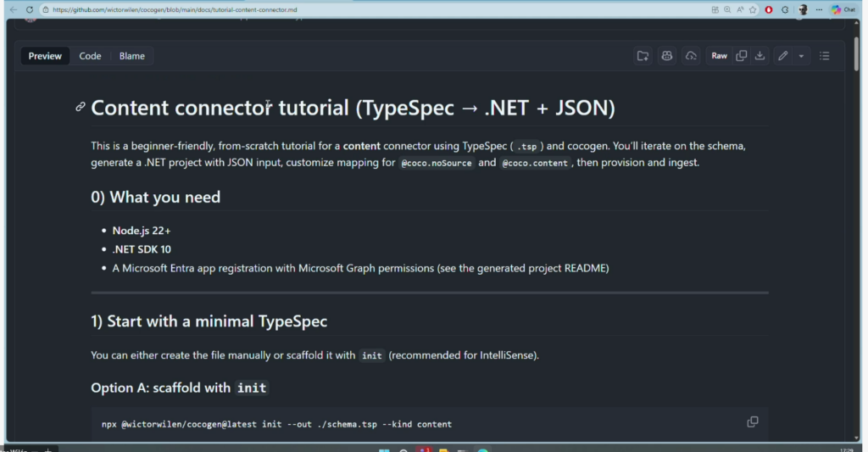Expand the edit options dropdown arrow
Screen dimensions: 868x452
(801, 56)
